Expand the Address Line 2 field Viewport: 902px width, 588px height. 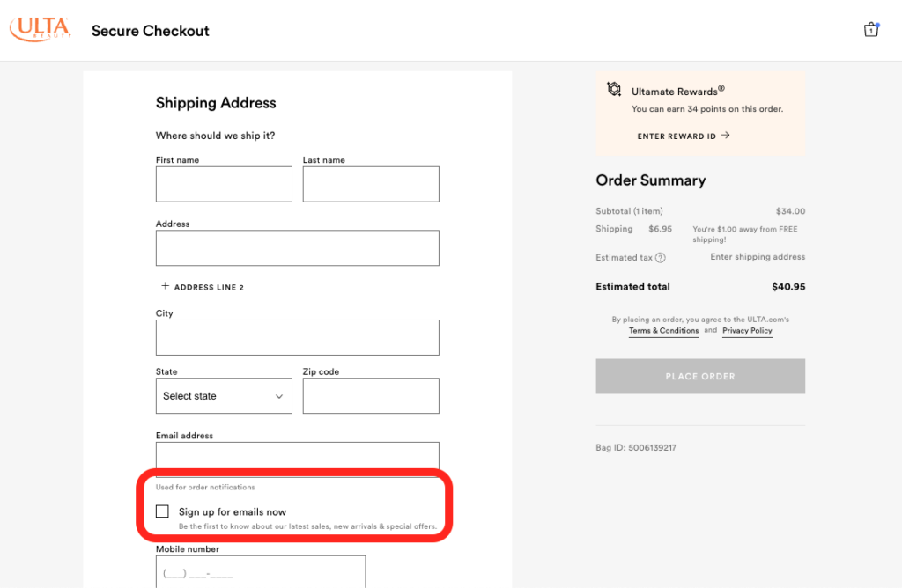pyautogui.click(x=209, y=287)
